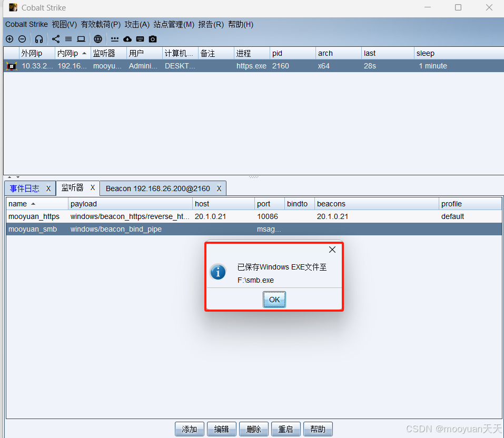Open the 有效载荷(P) menu
The height and width of the screenshot is (438, 504).
click(101, 24)
